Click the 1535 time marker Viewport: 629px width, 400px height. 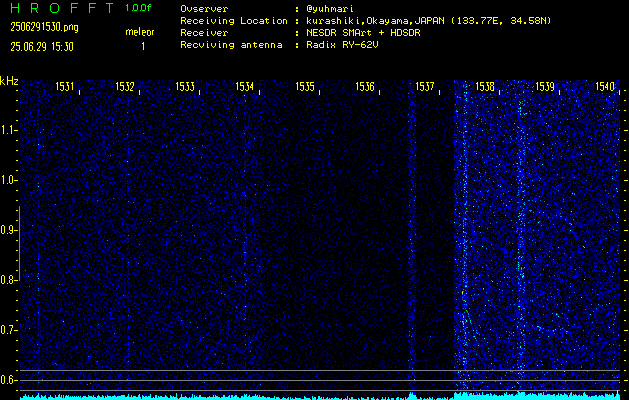point(305,86)
